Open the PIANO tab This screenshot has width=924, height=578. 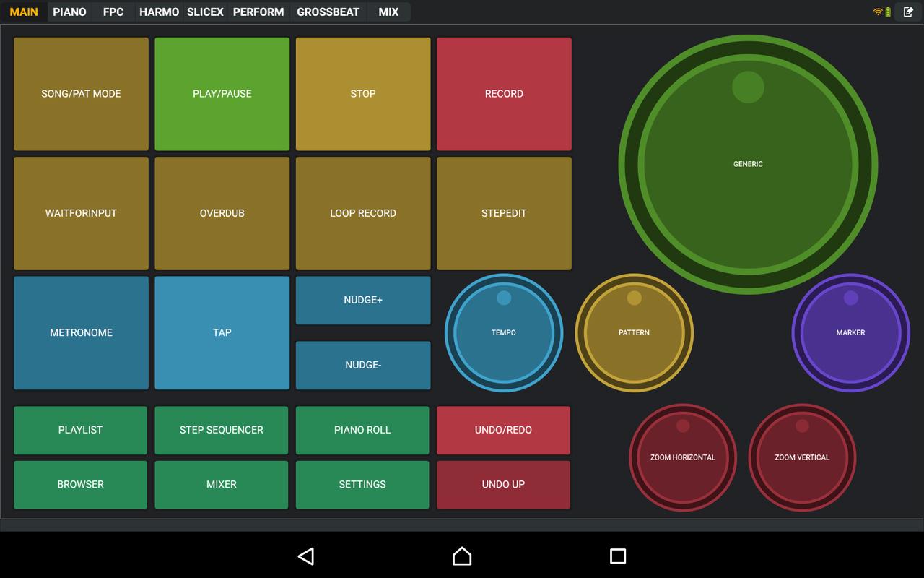click(x=69, y=12)
